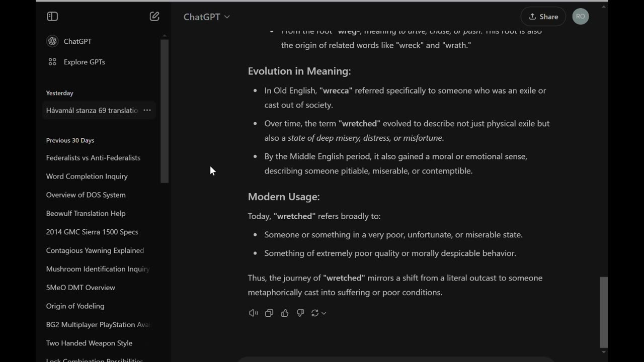Screen dimensions: 644x362
Task: Expand the regenerate options chevron
Action: 324,313
